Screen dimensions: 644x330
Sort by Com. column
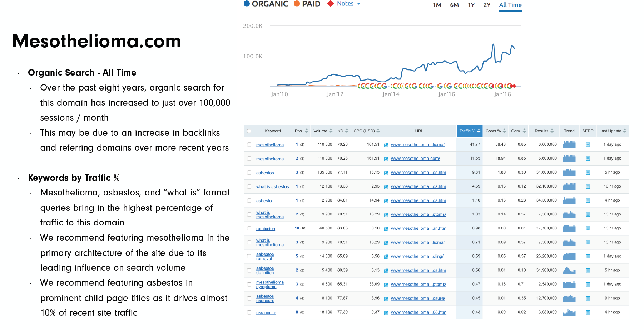(x=518, y=131)
